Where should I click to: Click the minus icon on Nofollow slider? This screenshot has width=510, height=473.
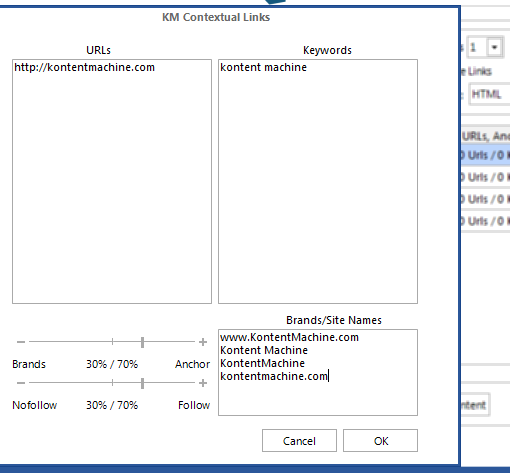(21, 383)
